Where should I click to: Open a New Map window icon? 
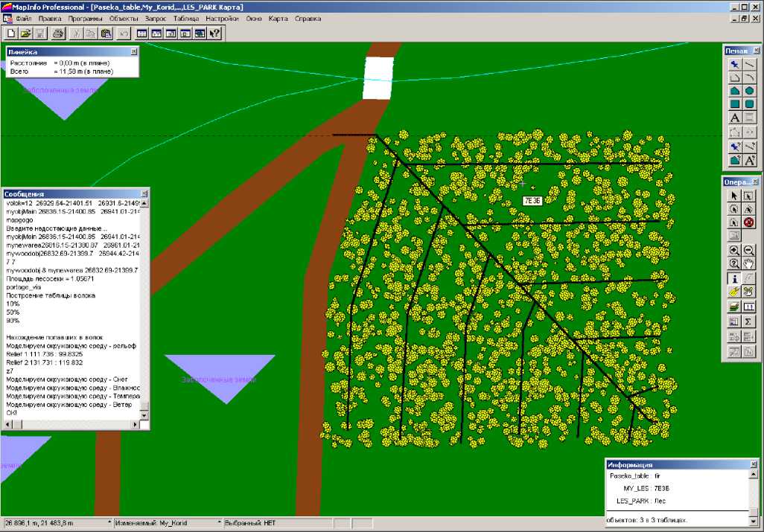point(156,33)
